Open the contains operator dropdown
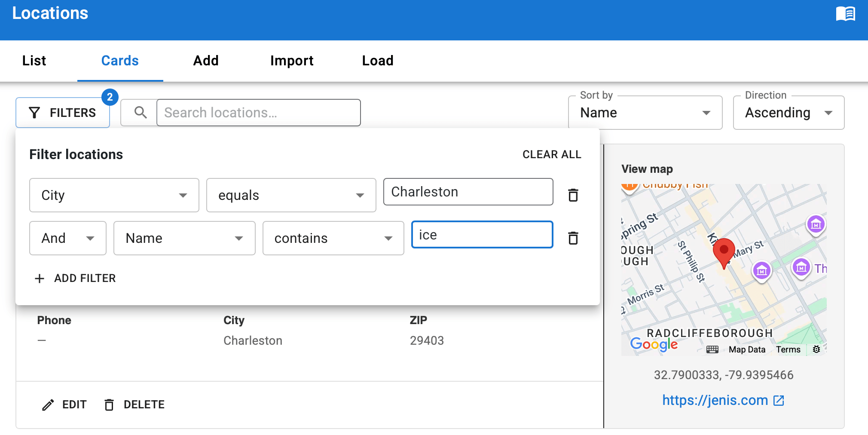This screenshot has height=435, width=868. pyautogui.click(x=333, y=238)
